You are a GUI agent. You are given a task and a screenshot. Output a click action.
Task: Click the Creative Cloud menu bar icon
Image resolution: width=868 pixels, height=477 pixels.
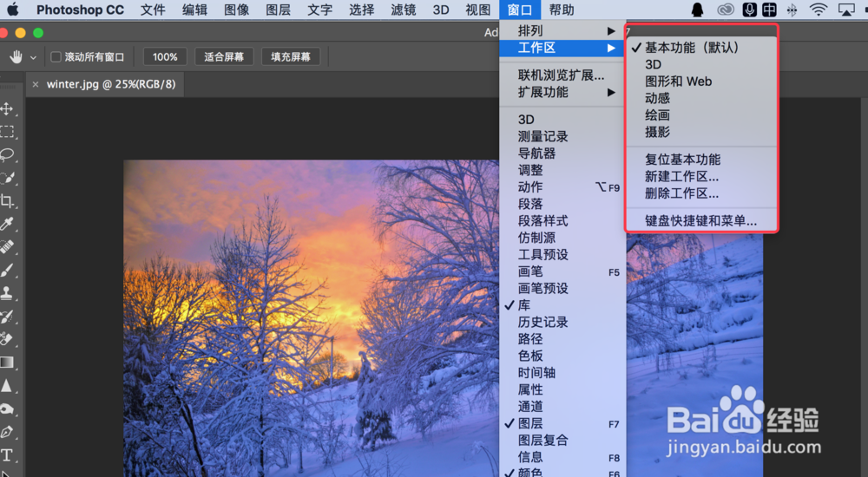coord(725,10)
